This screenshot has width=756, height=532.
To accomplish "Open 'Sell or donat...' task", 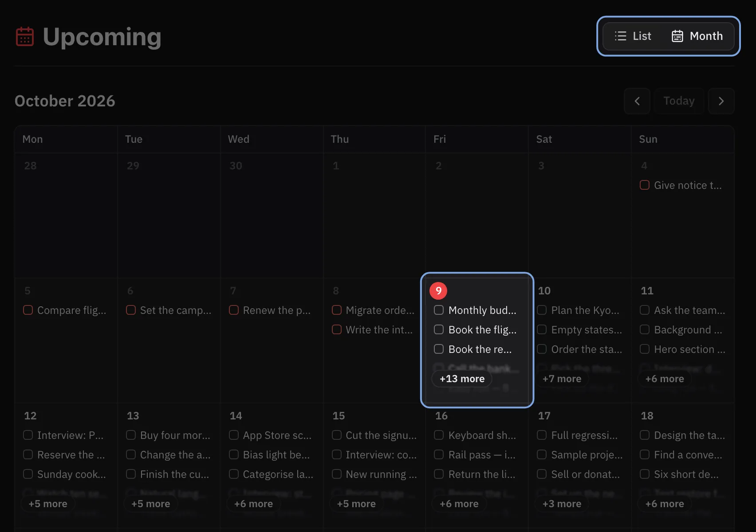I will pyautogui.click(x=586, y=474).
